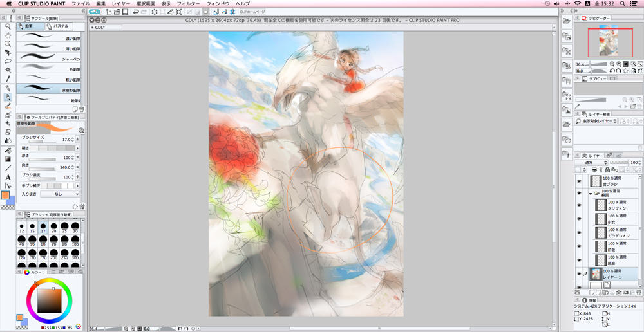Open first material folder icon in sidebar
This screenshot has height=332, width=644.
click(x=567, y=21)
